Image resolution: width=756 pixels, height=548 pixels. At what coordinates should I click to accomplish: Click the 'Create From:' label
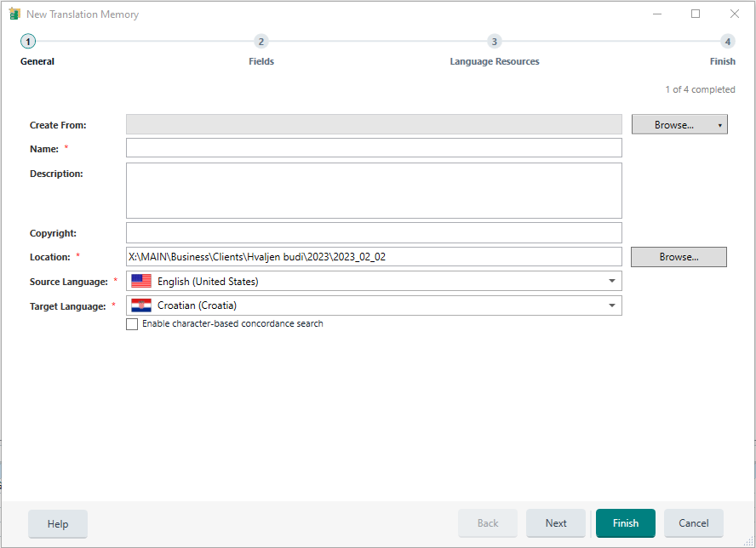pos(58,125)
